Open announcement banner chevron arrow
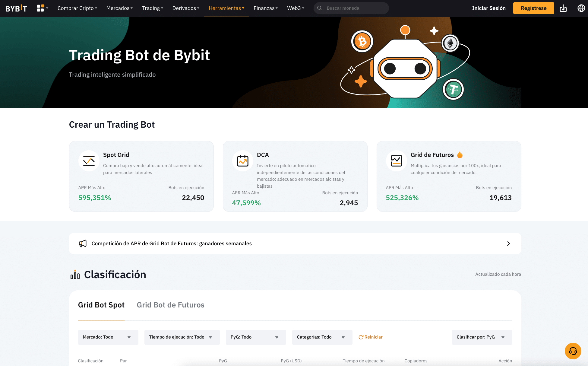Screen dimensions: 588x366 (x=508, y=243)
